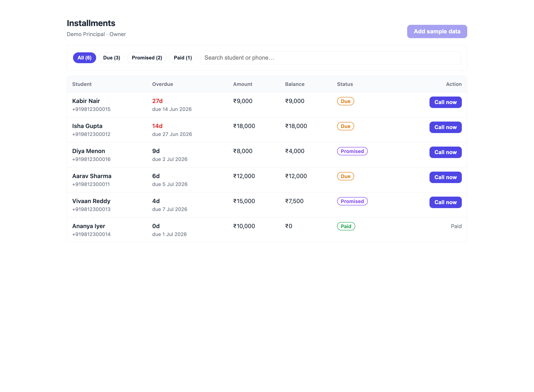Click the Promised badge for Vivaan Reddy

[x=352, y=201]
